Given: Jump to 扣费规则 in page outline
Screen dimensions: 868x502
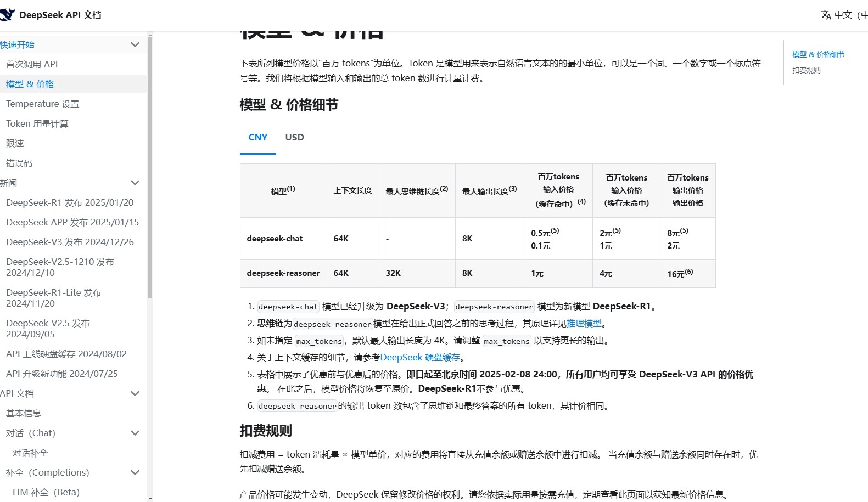Looking at the screenshot, I should (x=806, y=70).
